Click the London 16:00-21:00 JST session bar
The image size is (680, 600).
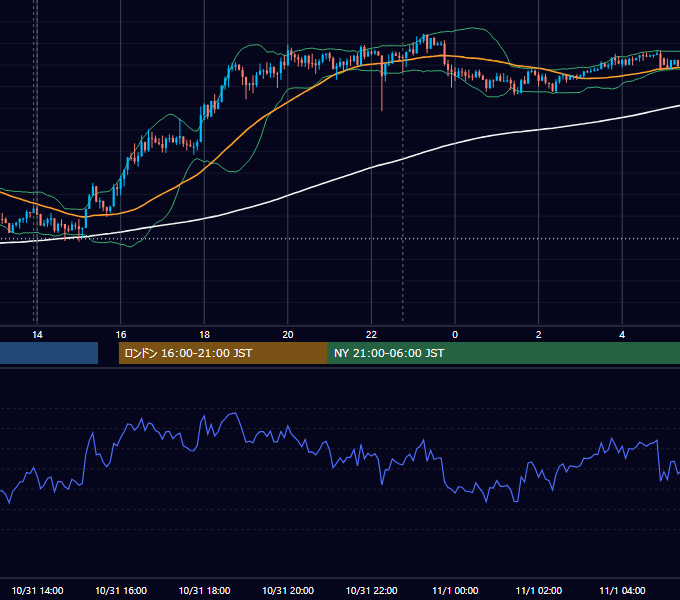point(223,353)
